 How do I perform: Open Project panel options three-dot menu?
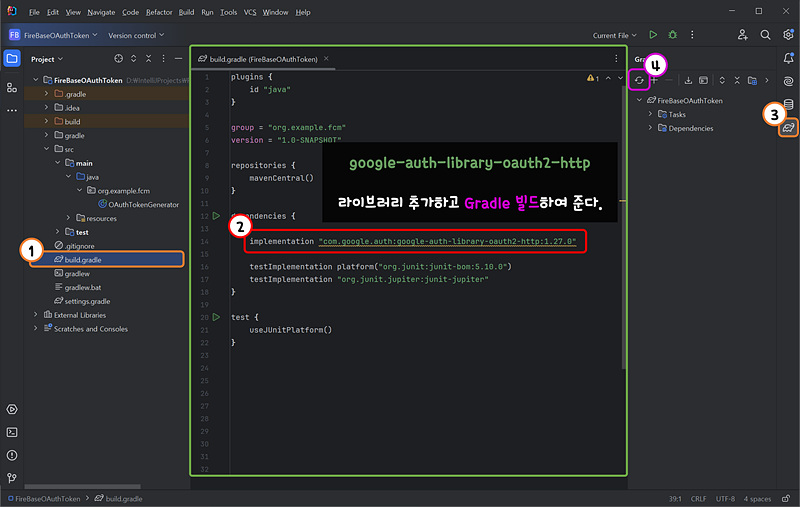pyautogui.click(x=163, y=59)
